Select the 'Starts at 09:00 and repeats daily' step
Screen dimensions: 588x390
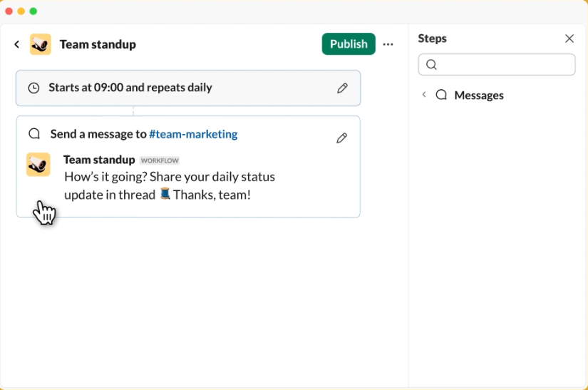tap(188, 88)
